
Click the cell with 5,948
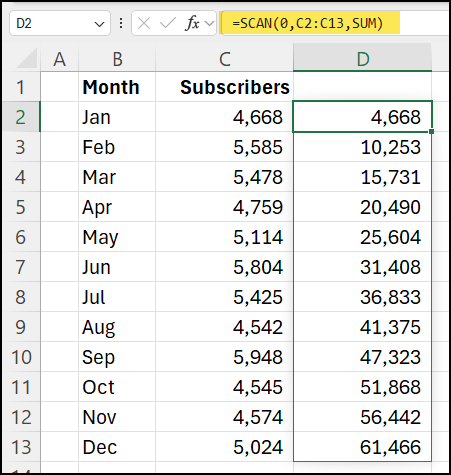(x=224, y=357)
